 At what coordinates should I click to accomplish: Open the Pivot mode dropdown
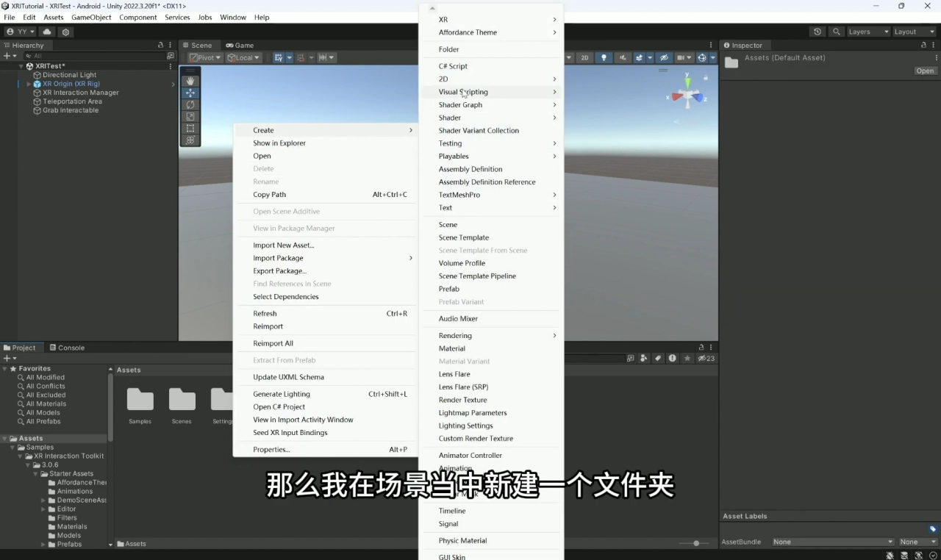[x=205, y=57]
